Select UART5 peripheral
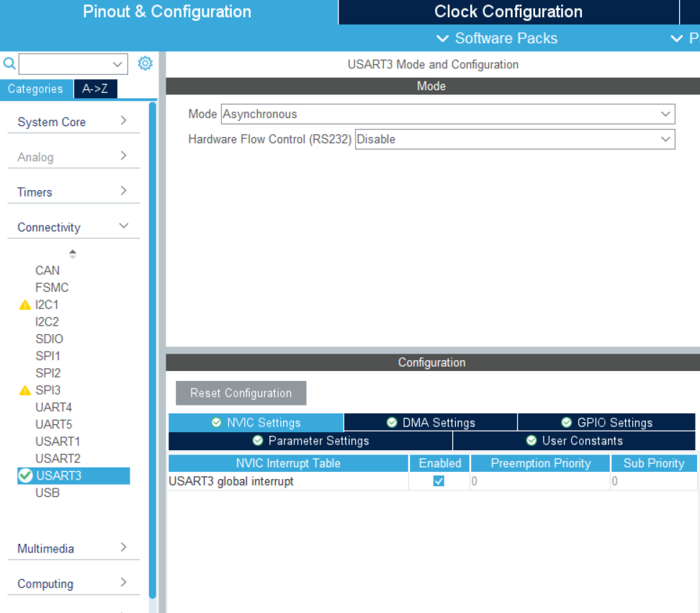 pyautogui.click(x=53, y=424)
